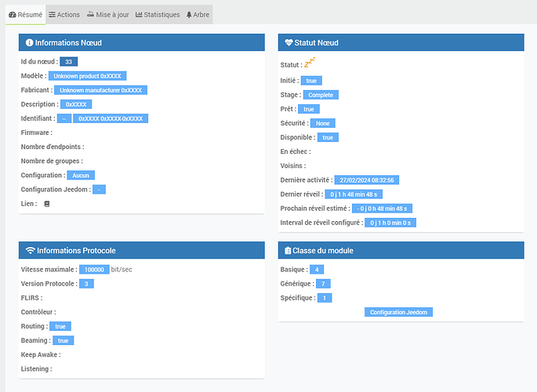Click the wifi icon in Informations Protocole header

click(x=31, y=250)
